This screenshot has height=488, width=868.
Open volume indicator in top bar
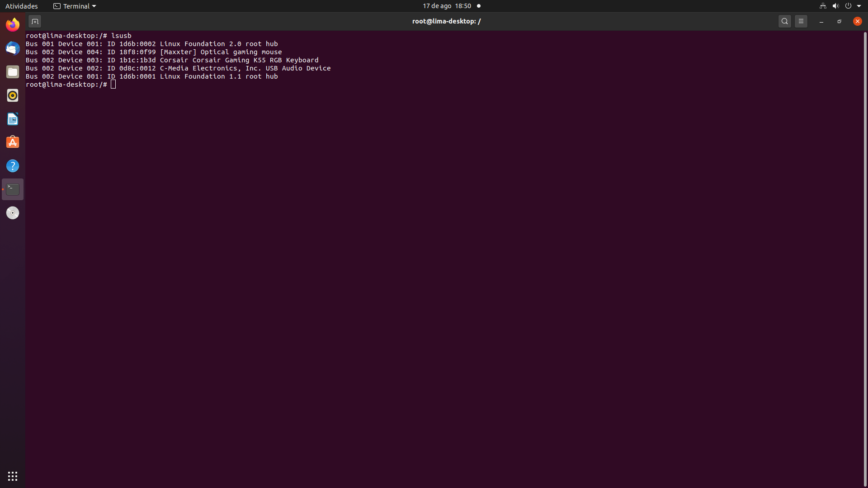tap(835, 6)
